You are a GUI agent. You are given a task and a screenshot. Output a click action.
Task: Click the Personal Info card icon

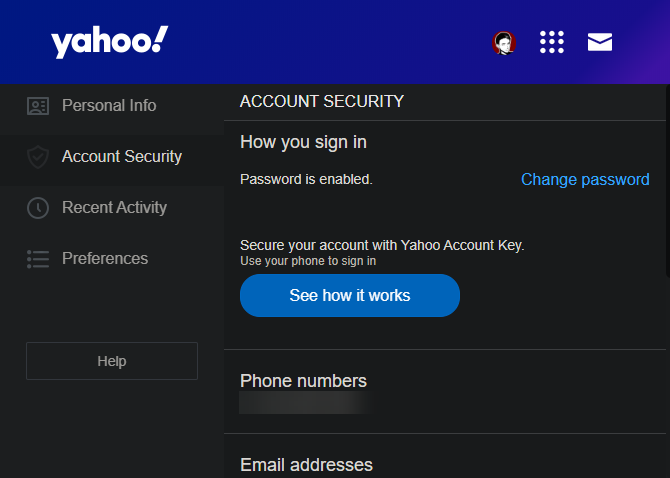(x=38, y=106)
